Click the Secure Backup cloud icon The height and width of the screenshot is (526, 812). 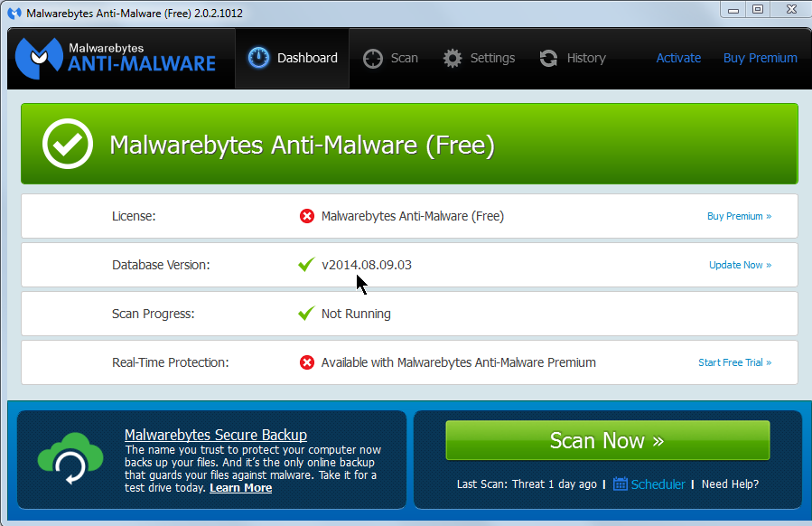pyautogui.click(x=70, y=458)
